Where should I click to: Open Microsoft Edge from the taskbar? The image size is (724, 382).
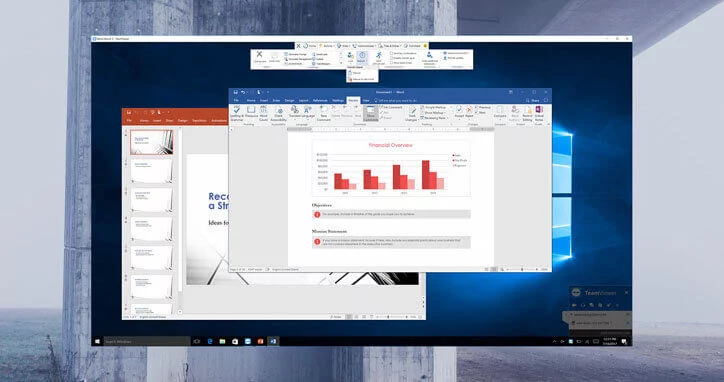click(x=210, y=341)
